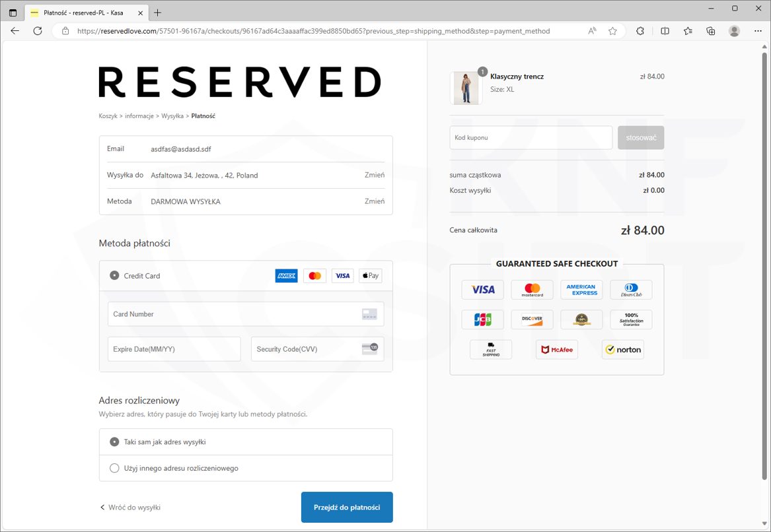Image resolution: width=771 pixels, height=532 pixels.
Task: Add page to favorites with star icon
Action: pyautogui.click(x=612, y=31)
